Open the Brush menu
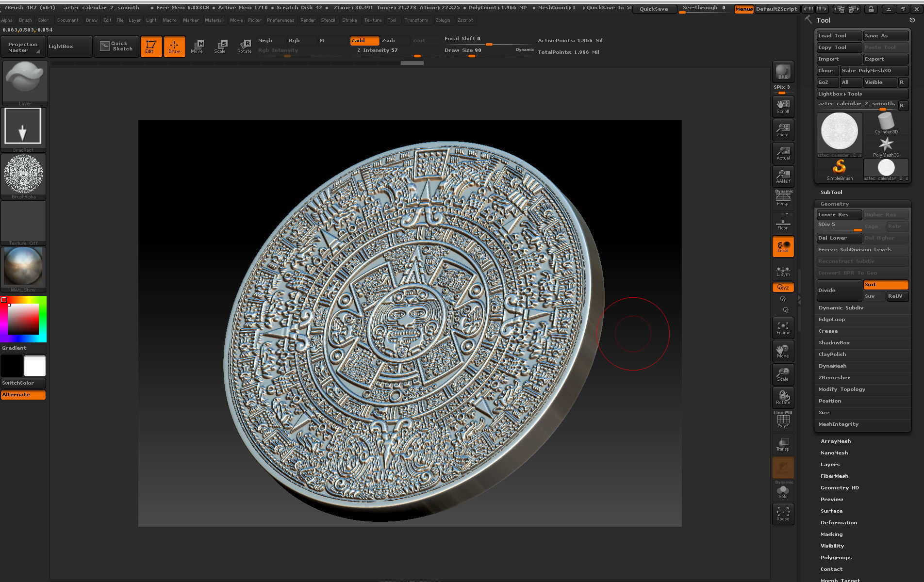924x582 pixels. [x=25, y=20]
